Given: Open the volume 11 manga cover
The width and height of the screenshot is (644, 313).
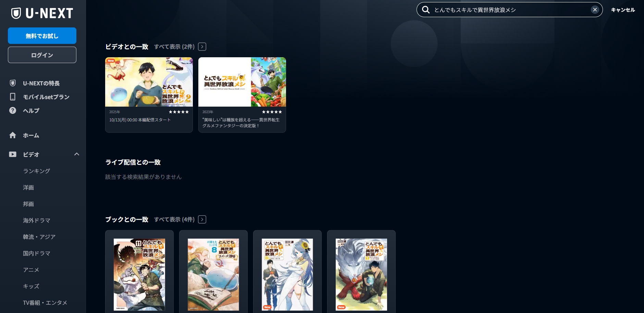Looking at the screenshot, I should tap(139, 274).
